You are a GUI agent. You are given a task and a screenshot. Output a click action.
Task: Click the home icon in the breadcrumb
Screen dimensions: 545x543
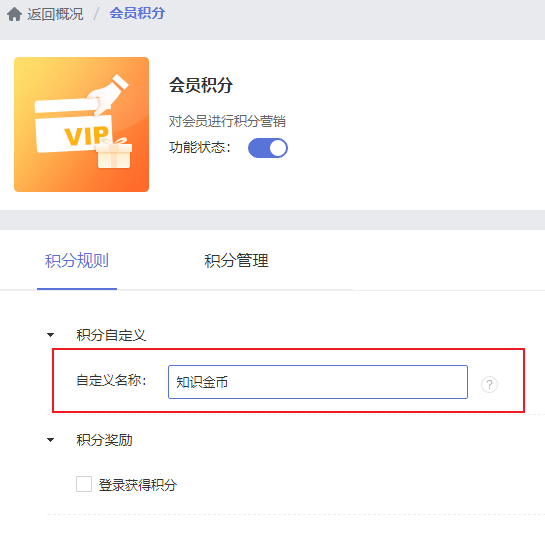pyautogui.click(x=14, y=14)
